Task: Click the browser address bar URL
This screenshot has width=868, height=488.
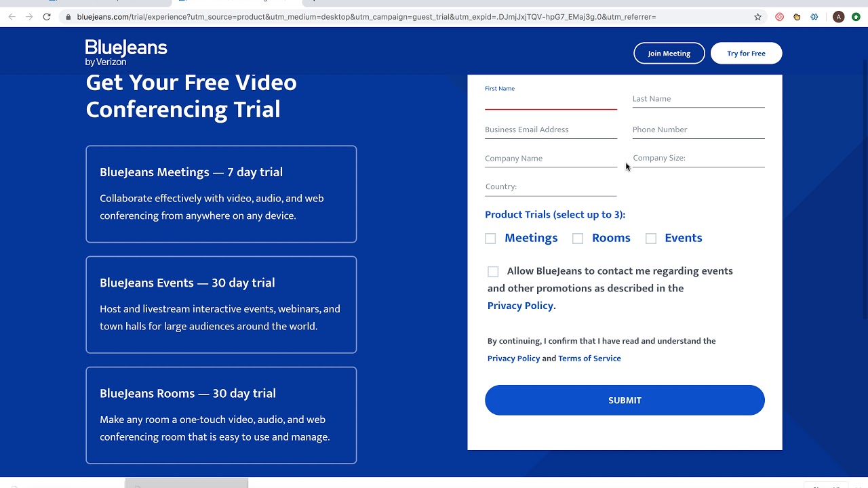Action: tap(366, 17)
